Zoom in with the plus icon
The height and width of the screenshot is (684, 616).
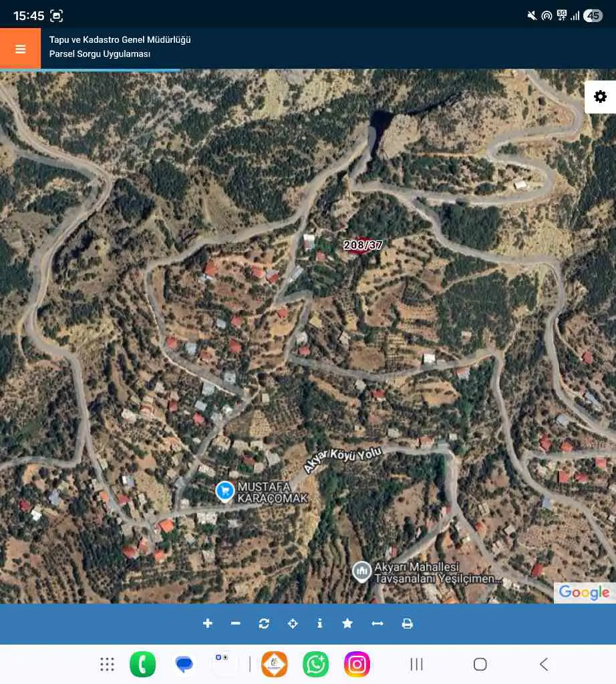click(x=208, y=623)
